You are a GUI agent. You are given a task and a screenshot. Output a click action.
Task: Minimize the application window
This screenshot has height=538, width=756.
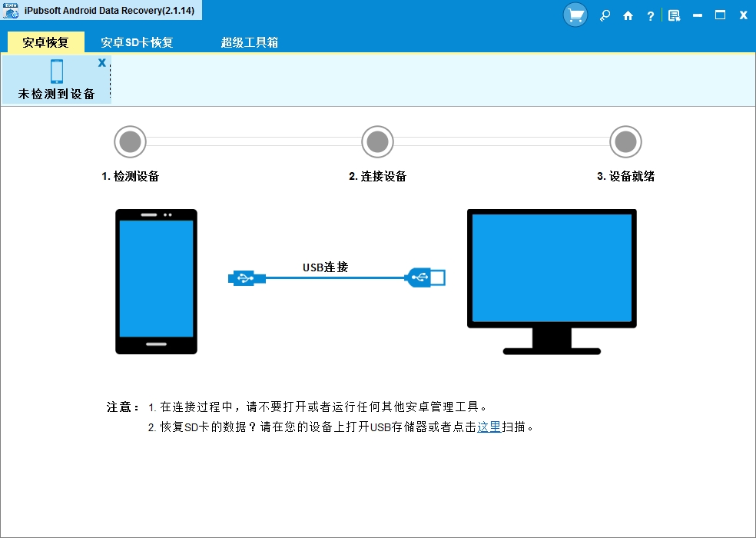tap(697, 15)
